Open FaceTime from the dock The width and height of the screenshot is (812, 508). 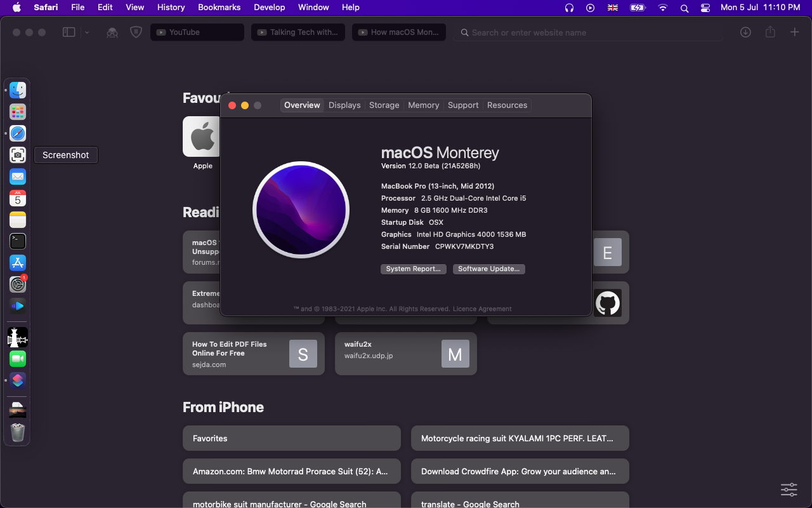pos(18,359)
